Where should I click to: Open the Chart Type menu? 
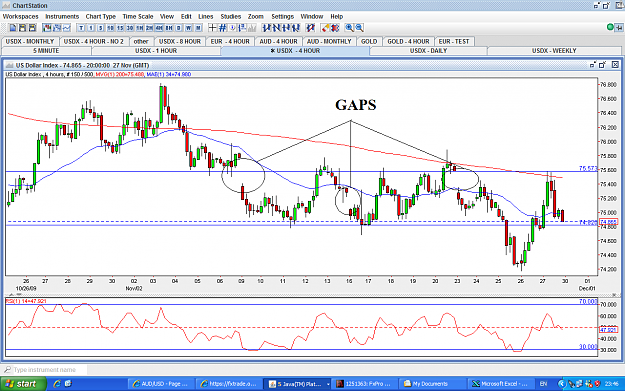pos(101,16)
